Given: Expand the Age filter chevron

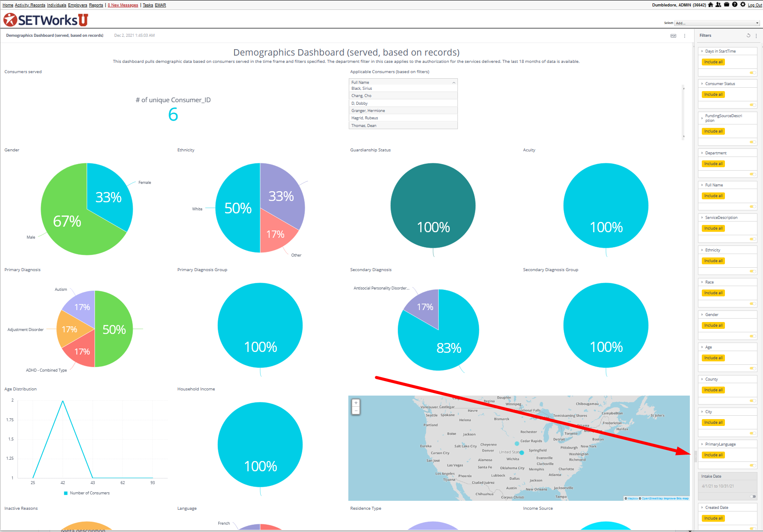Looking at the screenshot, I should point(702,347).
